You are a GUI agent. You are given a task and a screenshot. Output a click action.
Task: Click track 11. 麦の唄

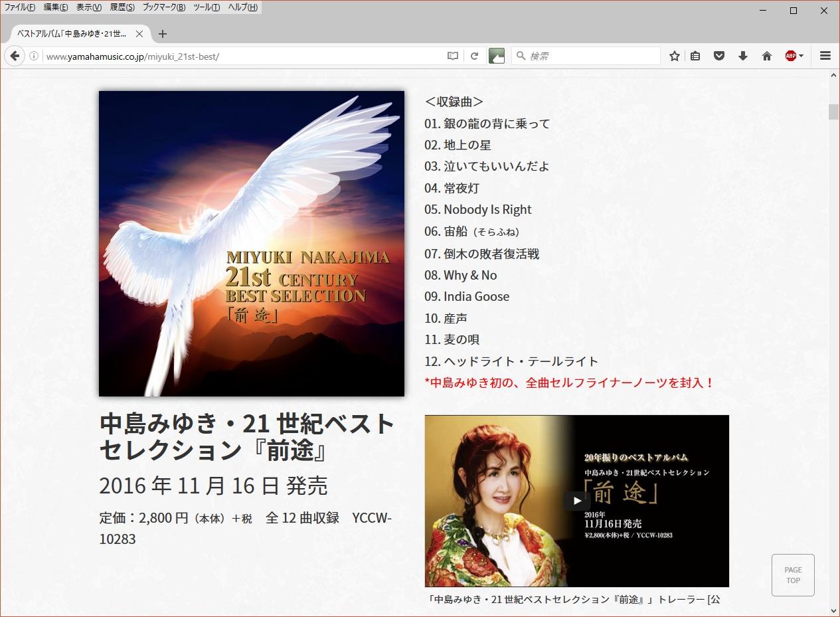[x=452, y=339]
